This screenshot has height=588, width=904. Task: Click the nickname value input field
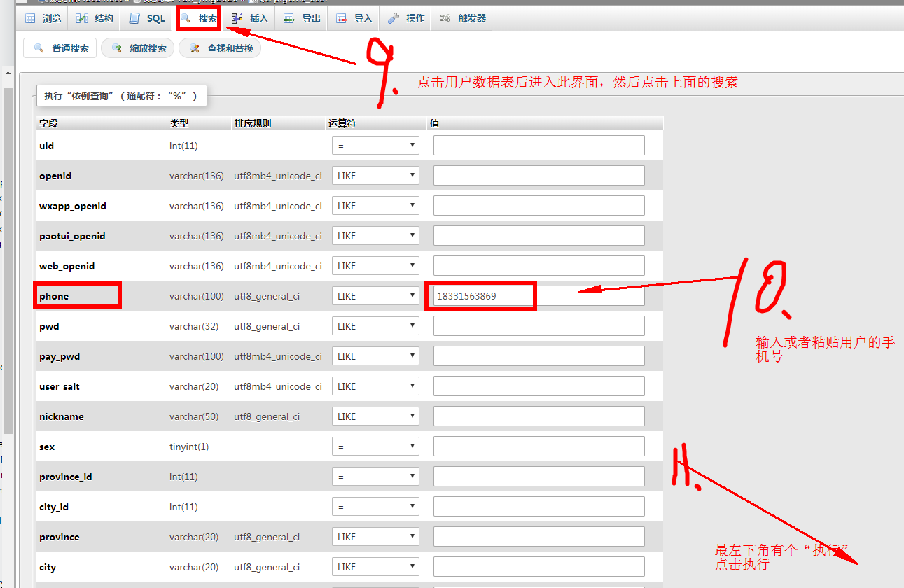539,416
